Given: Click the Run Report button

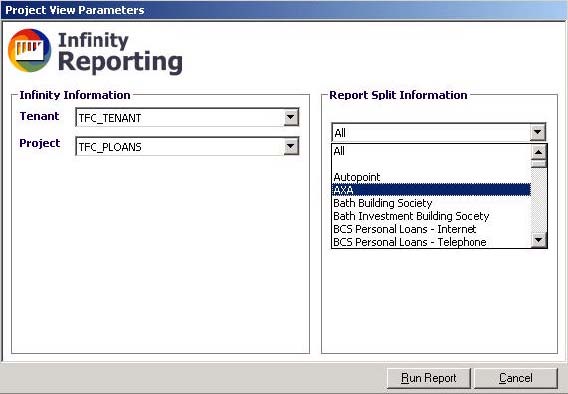Looking at the screenshot, I should click(429, 378).
